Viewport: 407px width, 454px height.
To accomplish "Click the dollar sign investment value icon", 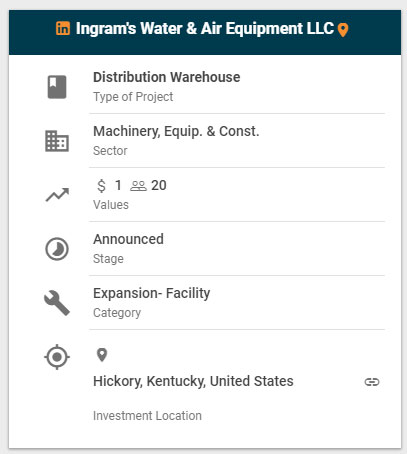I will tap(101, 186).
